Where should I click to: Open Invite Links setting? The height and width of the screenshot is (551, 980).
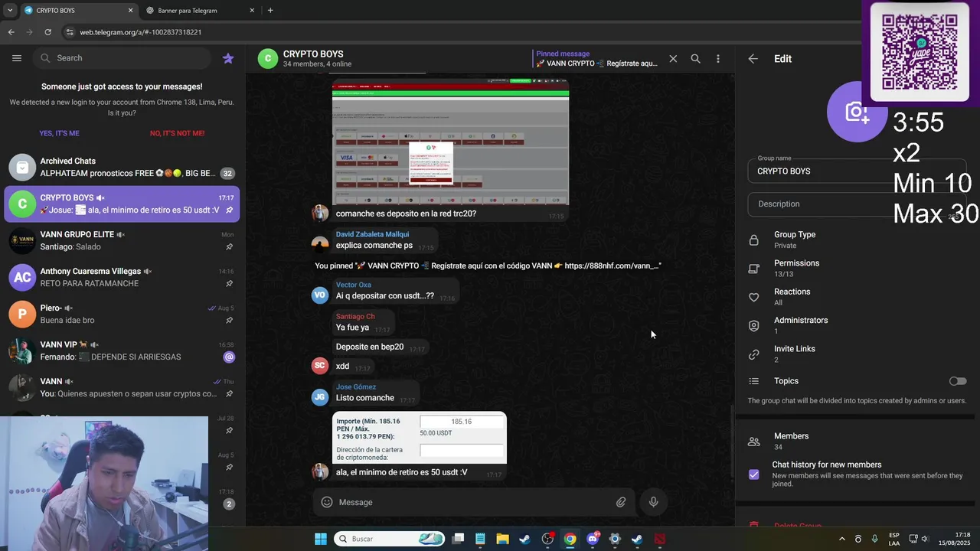click(857, 354)
